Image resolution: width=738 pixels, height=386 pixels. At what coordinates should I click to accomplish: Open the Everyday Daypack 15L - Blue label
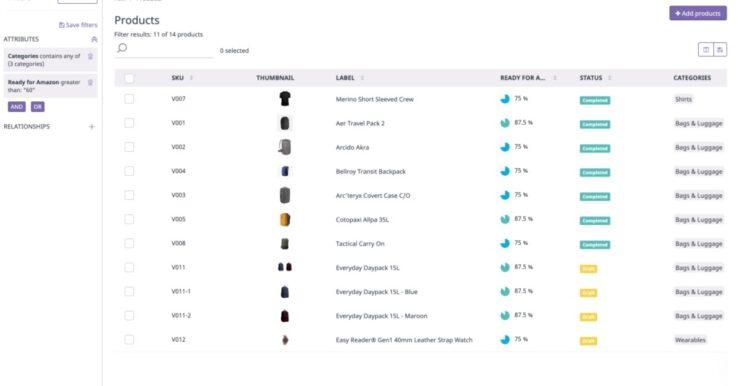(377, 292)
